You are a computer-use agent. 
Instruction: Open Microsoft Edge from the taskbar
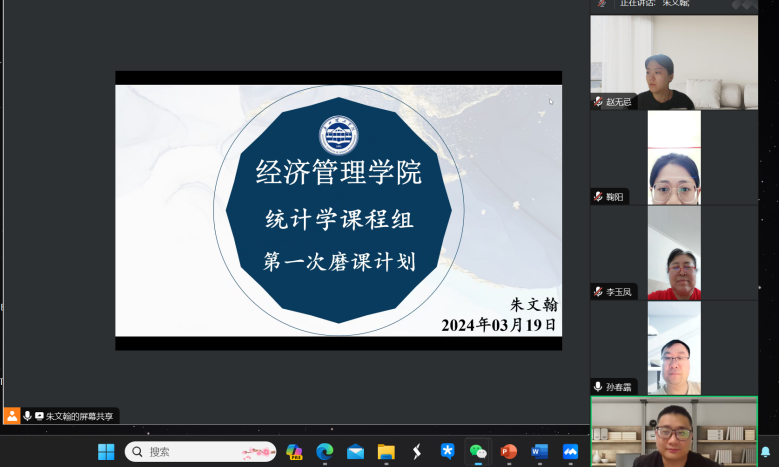click(x=324, y=452)
